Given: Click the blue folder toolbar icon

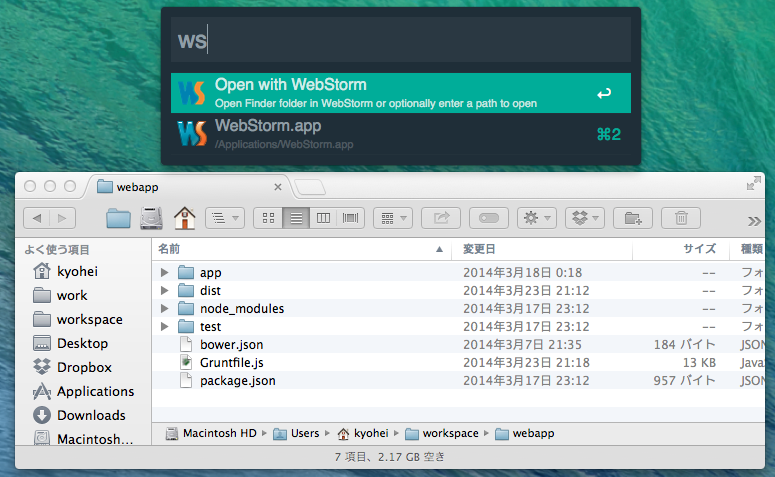Looking at the screenshot, I should (x=118, y=218).
